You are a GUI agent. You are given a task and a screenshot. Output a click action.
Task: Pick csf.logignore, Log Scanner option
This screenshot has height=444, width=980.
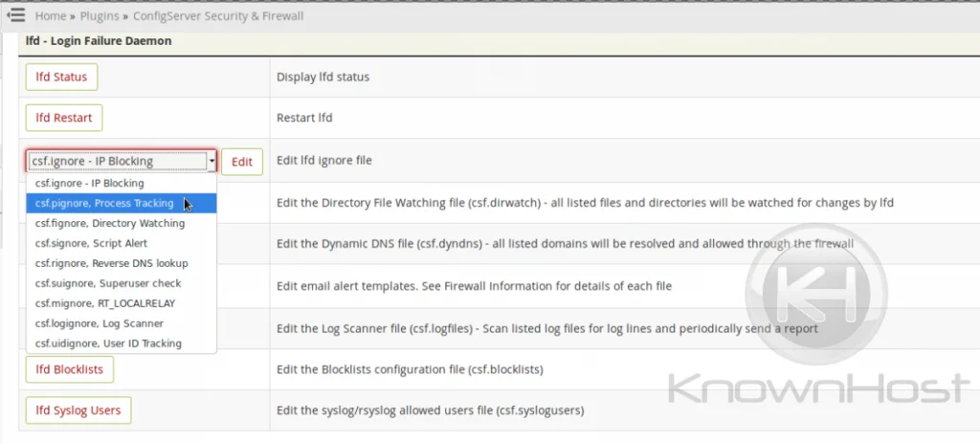100,323
